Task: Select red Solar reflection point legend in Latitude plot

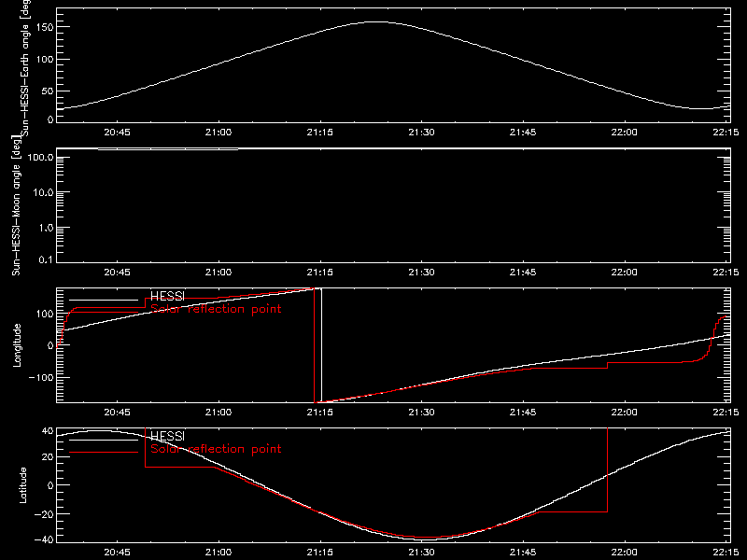Action: (x=216, y=449)
